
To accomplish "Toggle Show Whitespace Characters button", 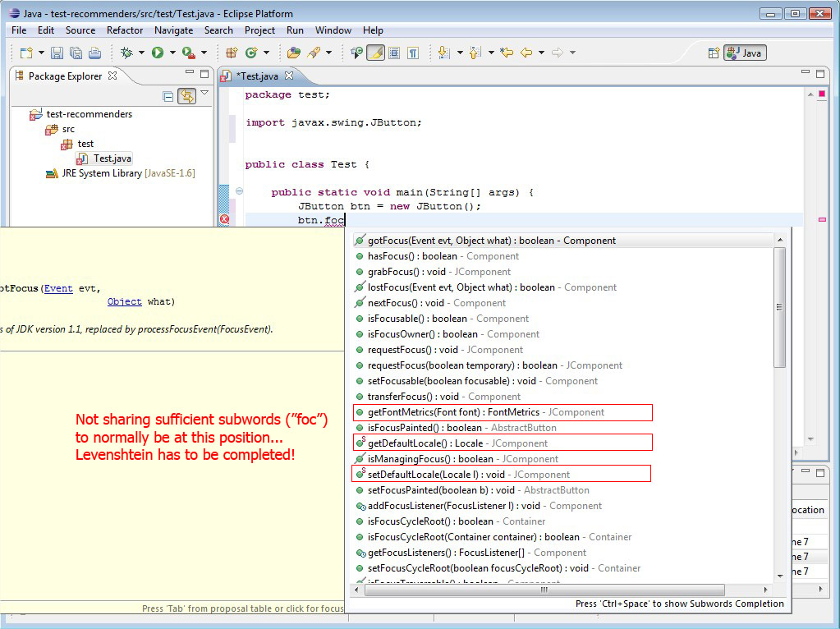I will click(413, 53).
